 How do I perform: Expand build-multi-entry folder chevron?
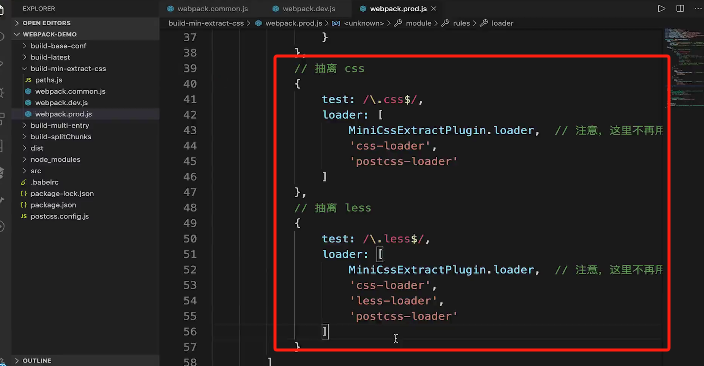24,125
